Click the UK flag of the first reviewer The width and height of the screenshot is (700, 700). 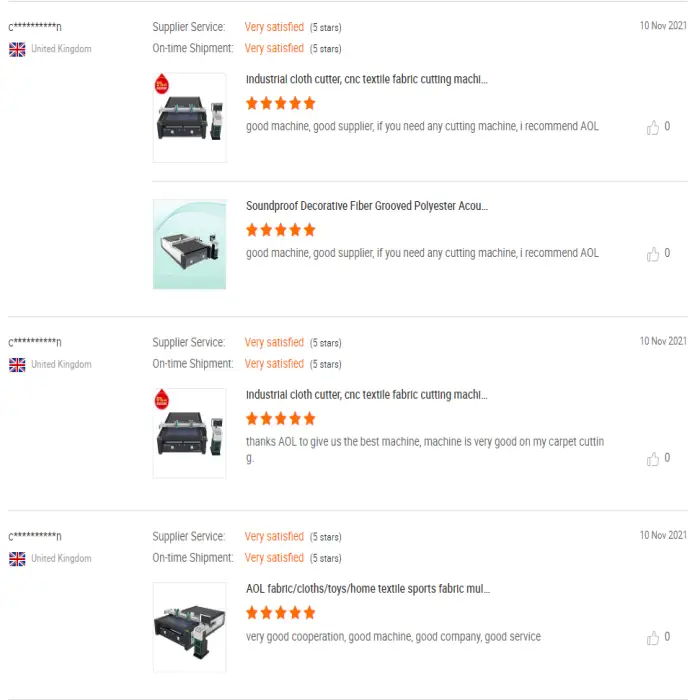click(x=17, y=49)
